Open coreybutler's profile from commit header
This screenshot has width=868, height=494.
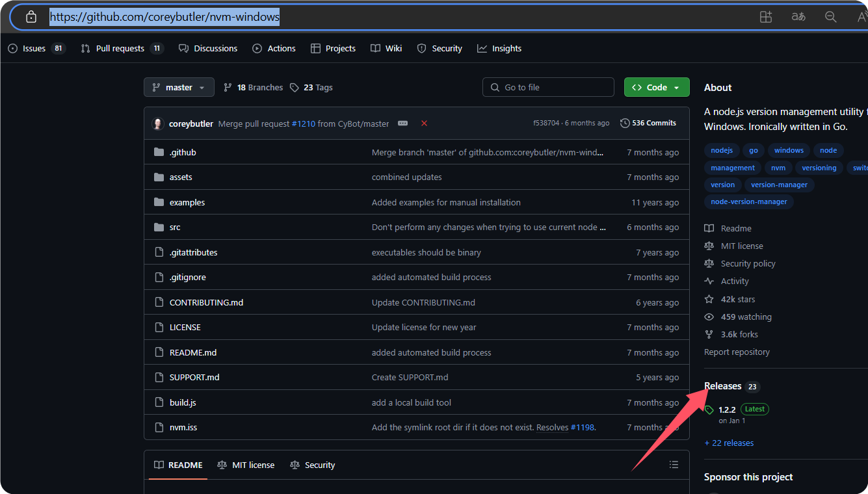pyautogui.click(x=191, y=123)
